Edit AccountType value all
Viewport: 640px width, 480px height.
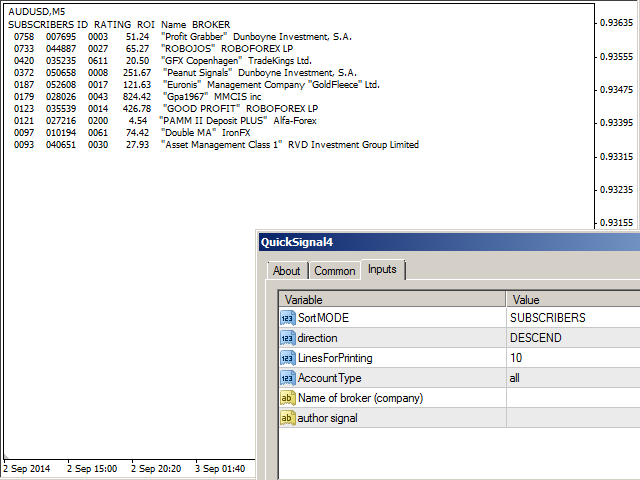click(x=573, y=378)
